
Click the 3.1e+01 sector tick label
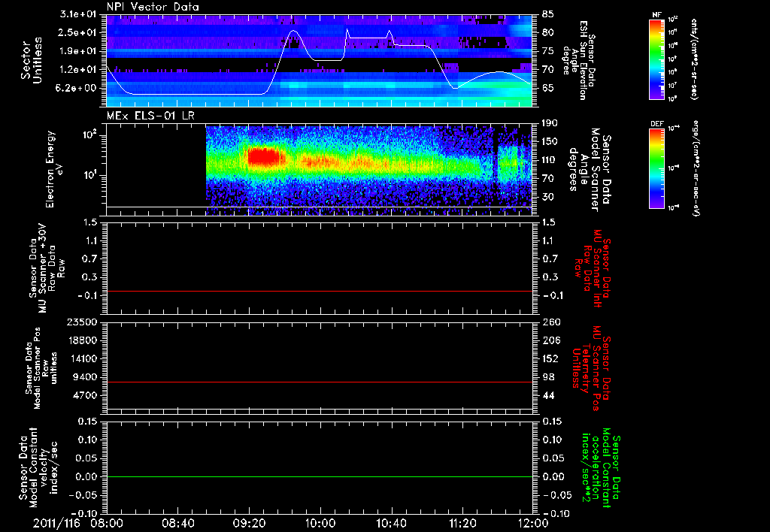click(x=78, y=14)
